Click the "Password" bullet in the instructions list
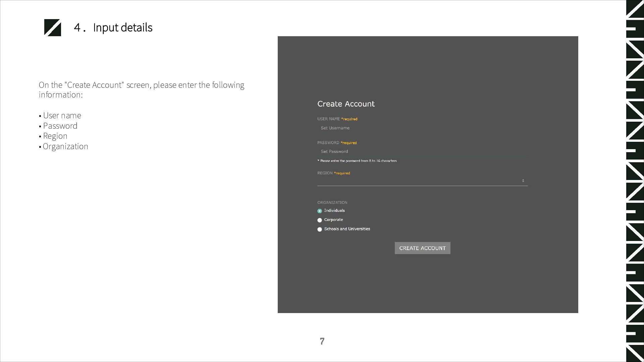 pos(60,126)
